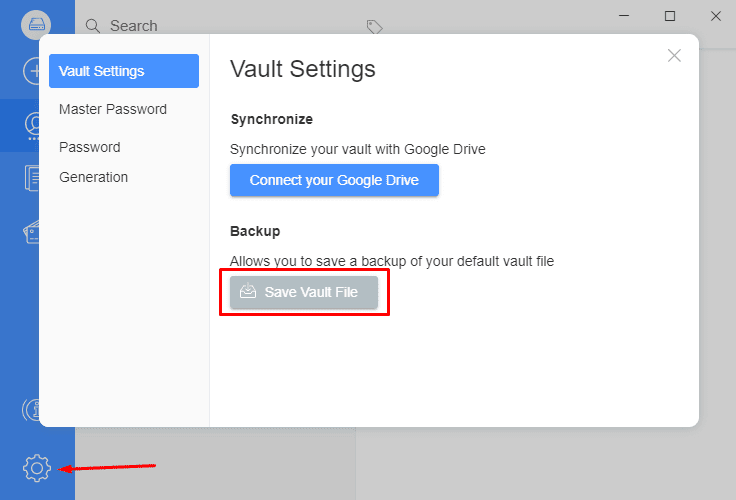The image size is (736, 500).
Task: Select the Vault Settings tab
Action: (x=124, y=71)
